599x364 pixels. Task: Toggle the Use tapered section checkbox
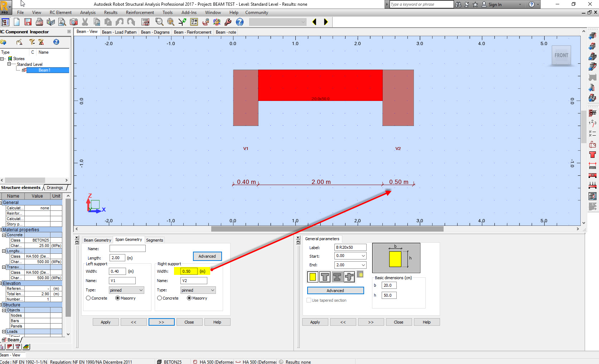[x=309, y=300]
